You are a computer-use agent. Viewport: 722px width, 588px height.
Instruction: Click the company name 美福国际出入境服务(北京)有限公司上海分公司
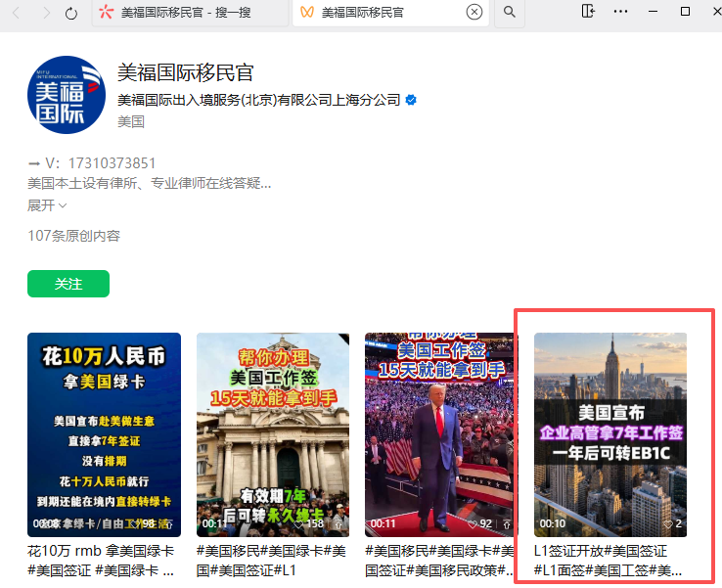(259, 100)
